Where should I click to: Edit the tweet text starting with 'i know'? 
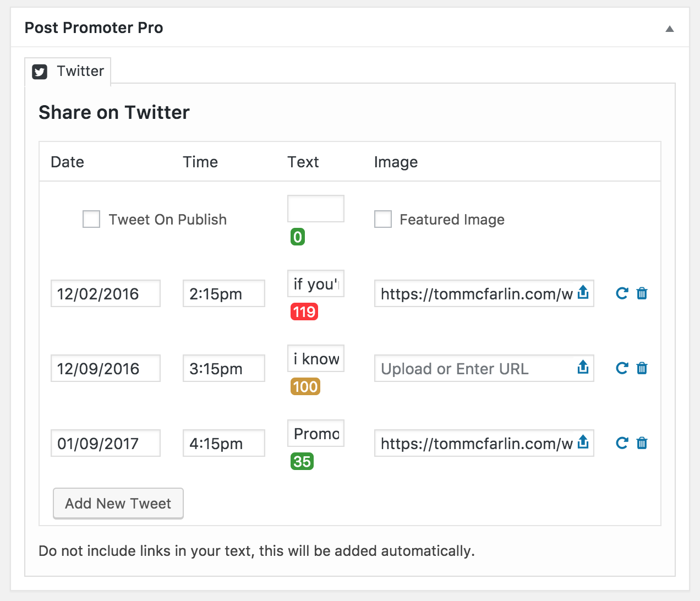point(315,358)
